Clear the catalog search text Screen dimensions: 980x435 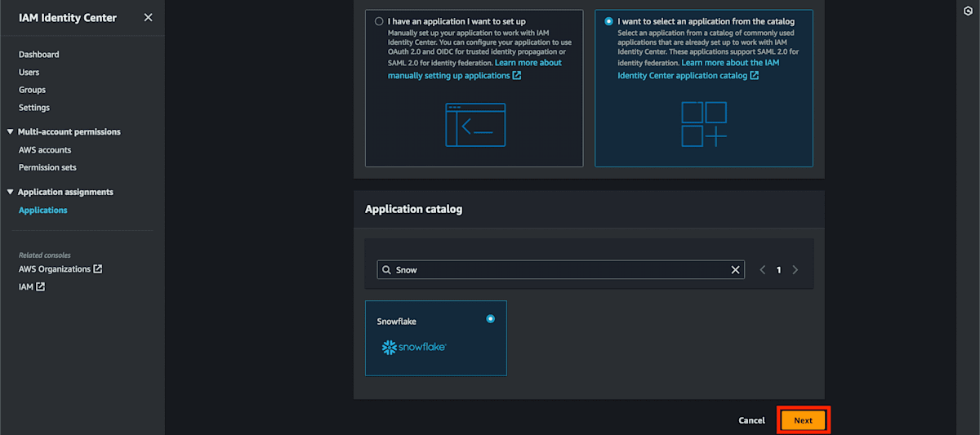735,270
